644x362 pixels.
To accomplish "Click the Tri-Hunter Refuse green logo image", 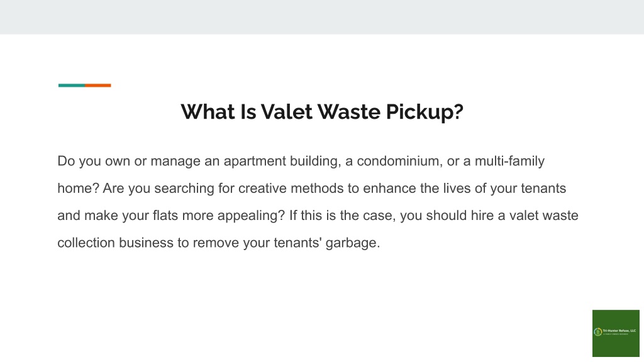I will 616,333.
